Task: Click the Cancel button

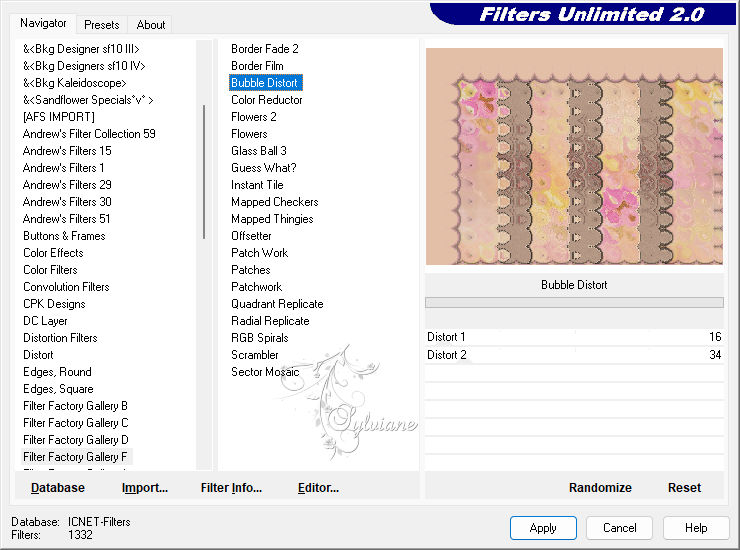Action: coord(620,528)
